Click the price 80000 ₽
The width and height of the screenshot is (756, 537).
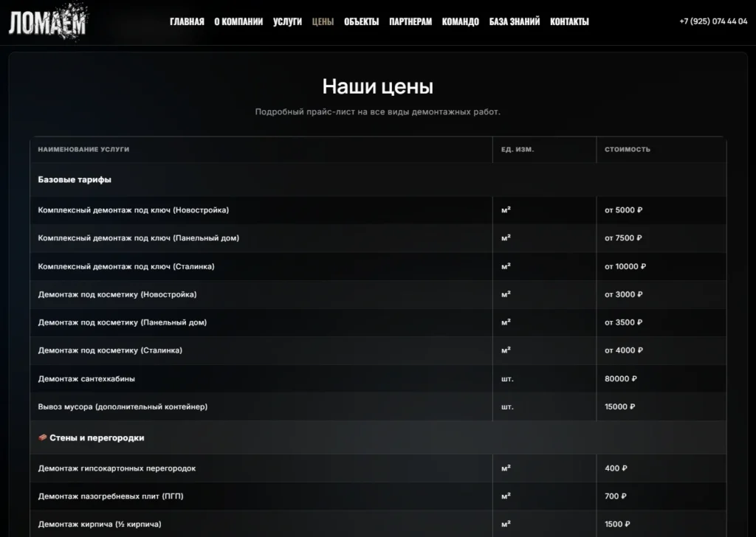click(x=621, y=378)
